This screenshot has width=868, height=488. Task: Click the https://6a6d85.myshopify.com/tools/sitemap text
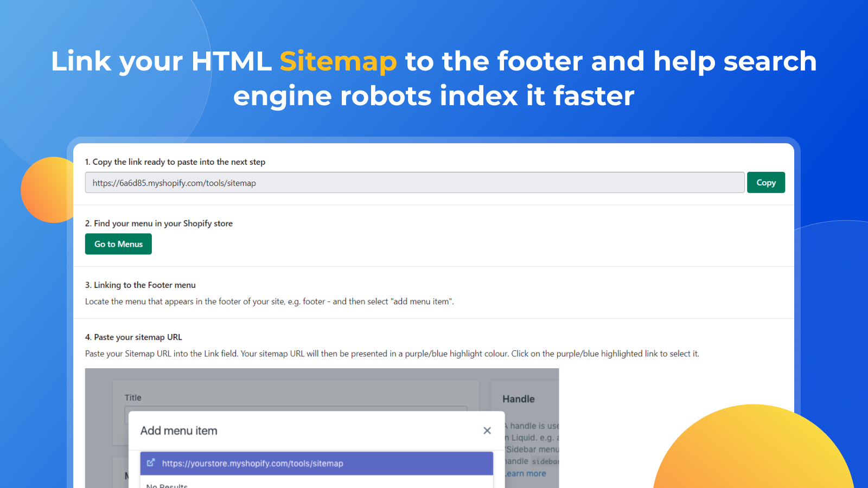(174, 183)
